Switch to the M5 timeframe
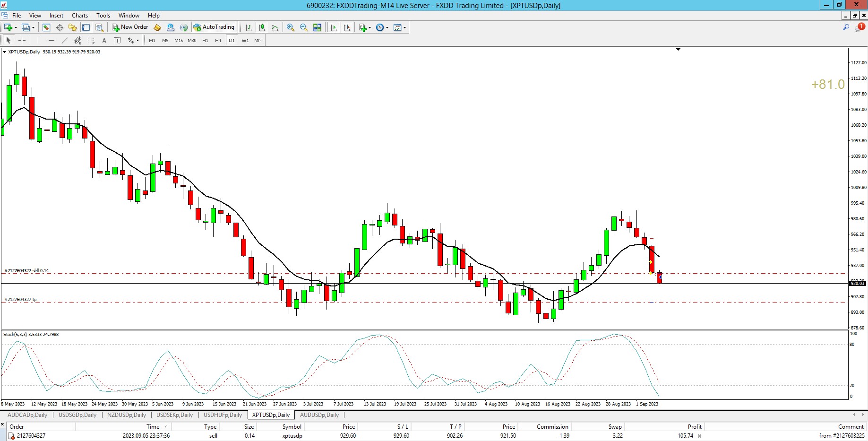The image size is (868, 441). click(165, 40)
